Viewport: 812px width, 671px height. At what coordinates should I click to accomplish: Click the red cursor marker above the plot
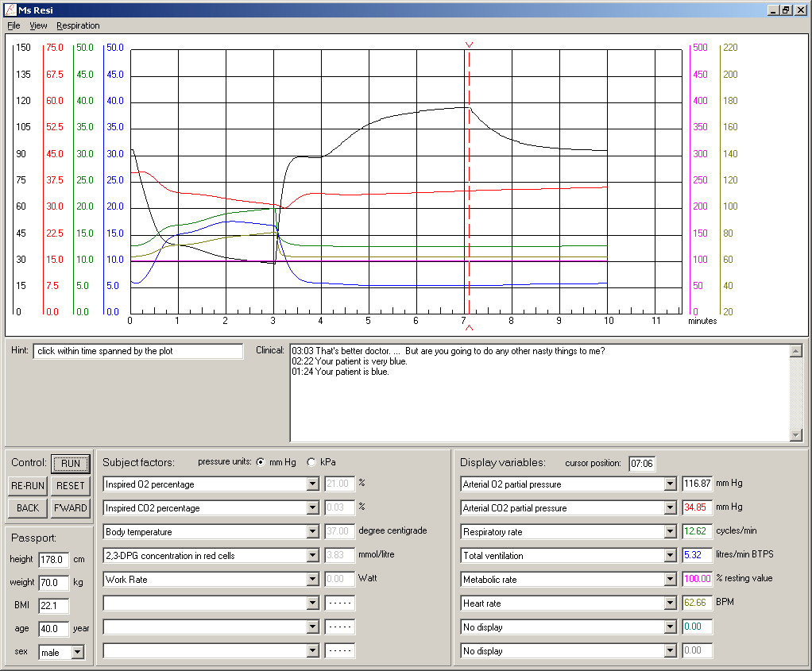[469, 44]
